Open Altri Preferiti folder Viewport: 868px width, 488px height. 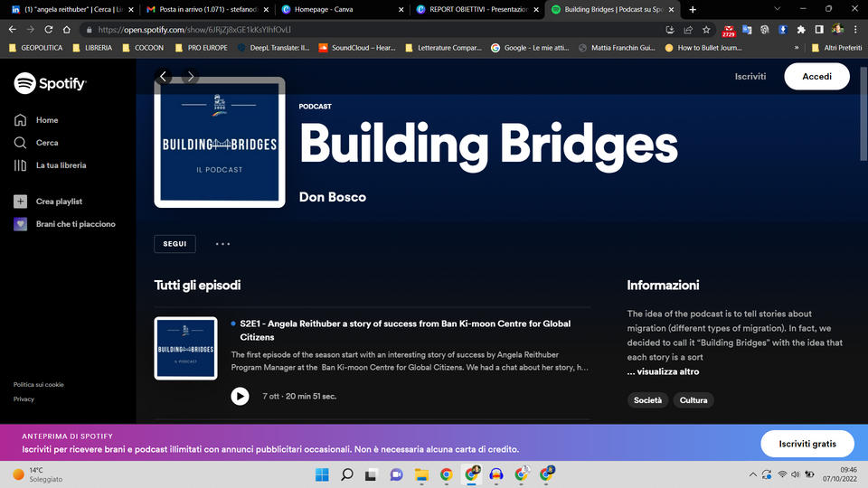tap(836, 48)
